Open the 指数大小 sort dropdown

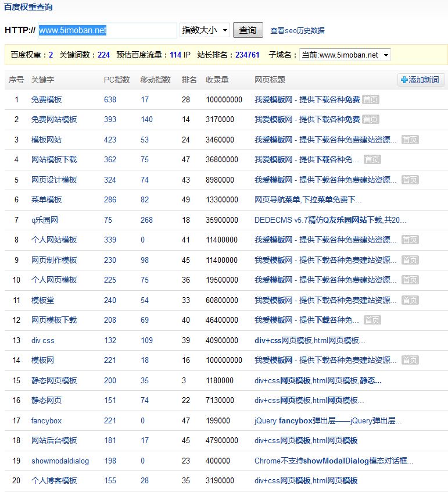coord(205,30)
